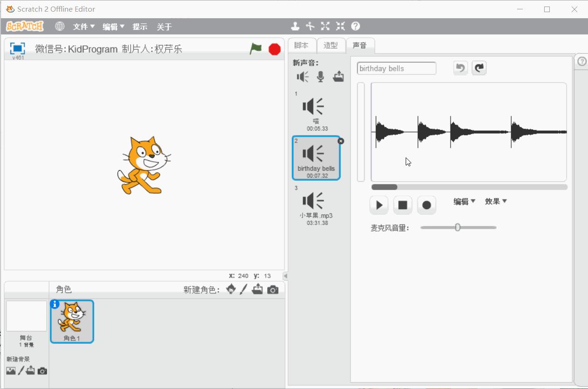The height and width of the screenshot is (389, 588).
Task: Switch to the 造型 tab
Action: tap(331, 45)
